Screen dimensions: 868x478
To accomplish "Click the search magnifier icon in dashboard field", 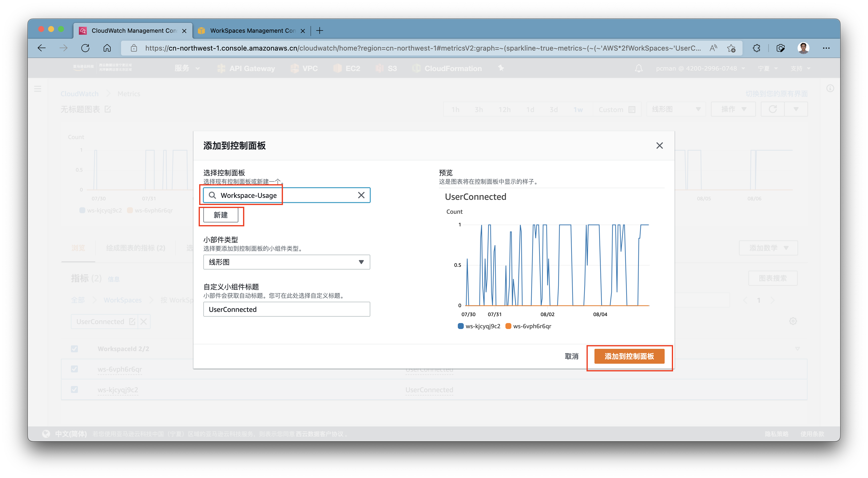I will pos(212,195).
